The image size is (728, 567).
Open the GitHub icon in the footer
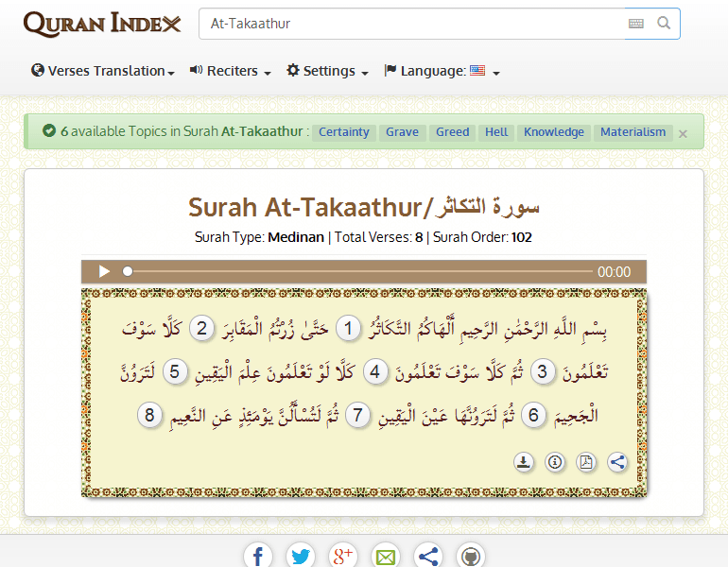pos(472,556)
